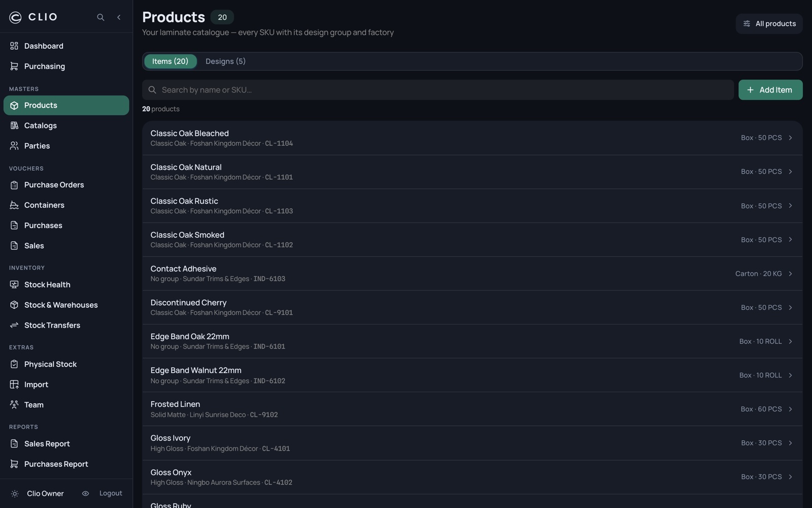Open the All products filter
This screenshot has width=812, height=508.
pos(769,24)
